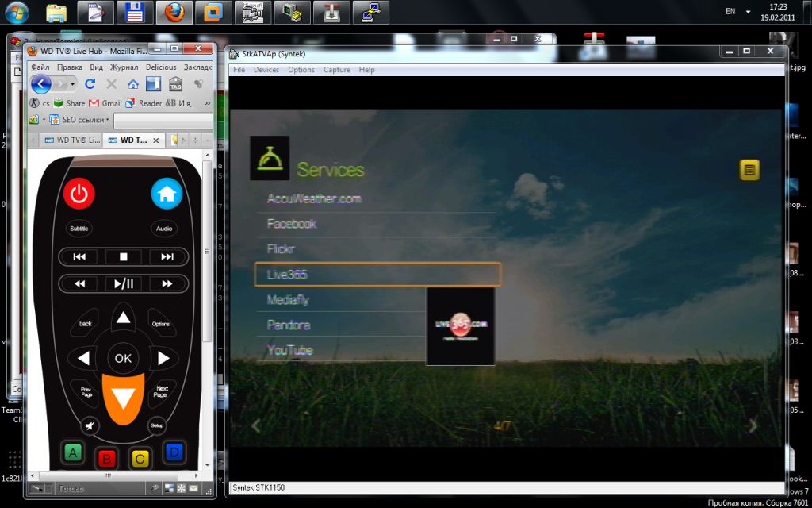This screenshot has width=812, height=508.
Task: Click the Subtitle button on the remote
Action: tap(79, 229)
